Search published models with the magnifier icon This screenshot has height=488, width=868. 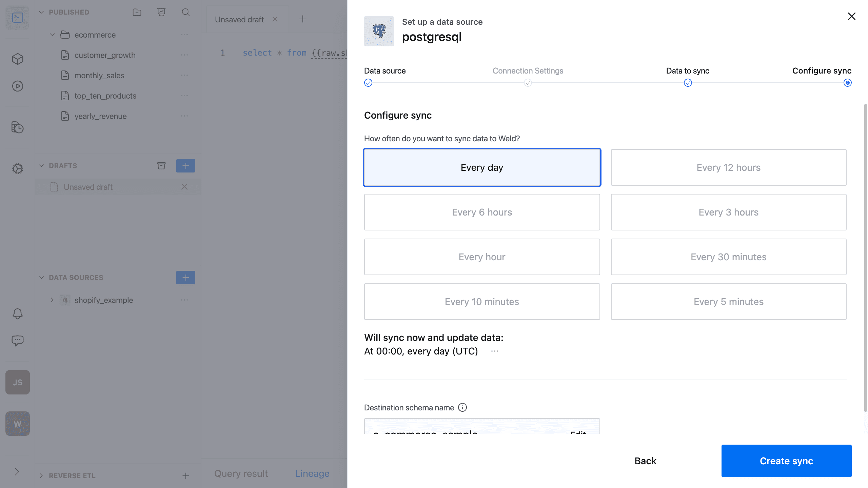click(x=185, y=12)
